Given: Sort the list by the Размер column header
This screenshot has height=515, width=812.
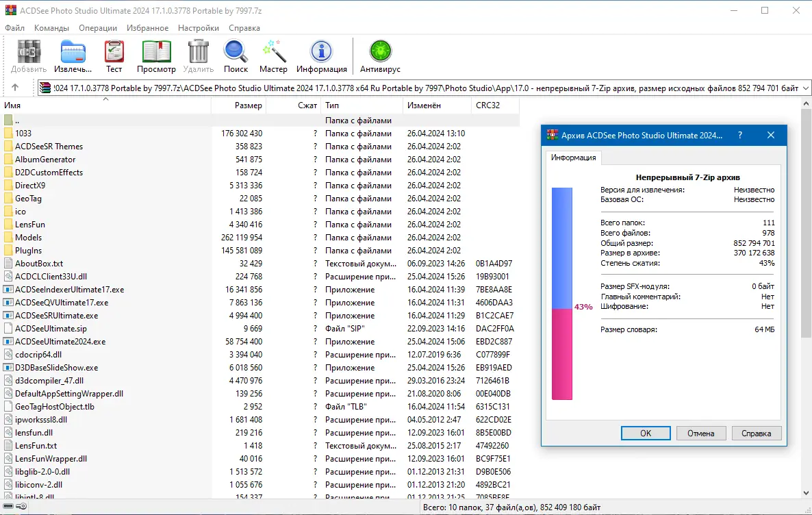Looking at the screenshot, I should click(x=239, y=105).
